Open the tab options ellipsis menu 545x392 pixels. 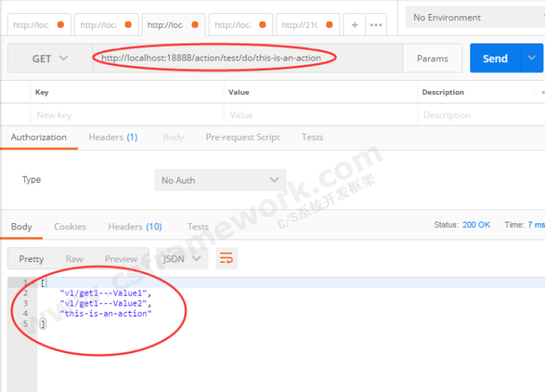pos(376,25)
